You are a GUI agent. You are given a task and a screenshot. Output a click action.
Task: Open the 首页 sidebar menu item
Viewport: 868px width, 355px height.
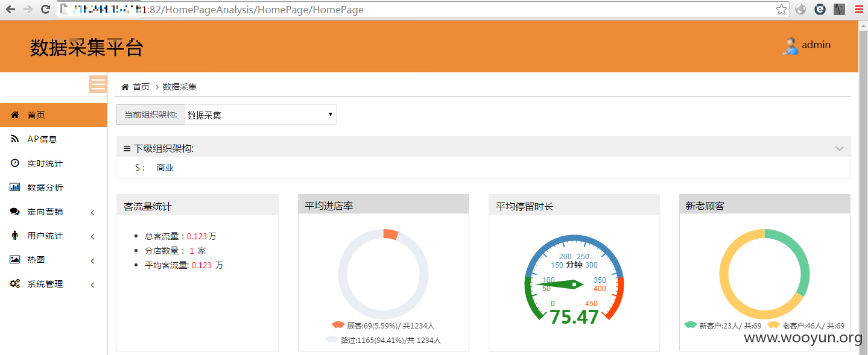53,115
